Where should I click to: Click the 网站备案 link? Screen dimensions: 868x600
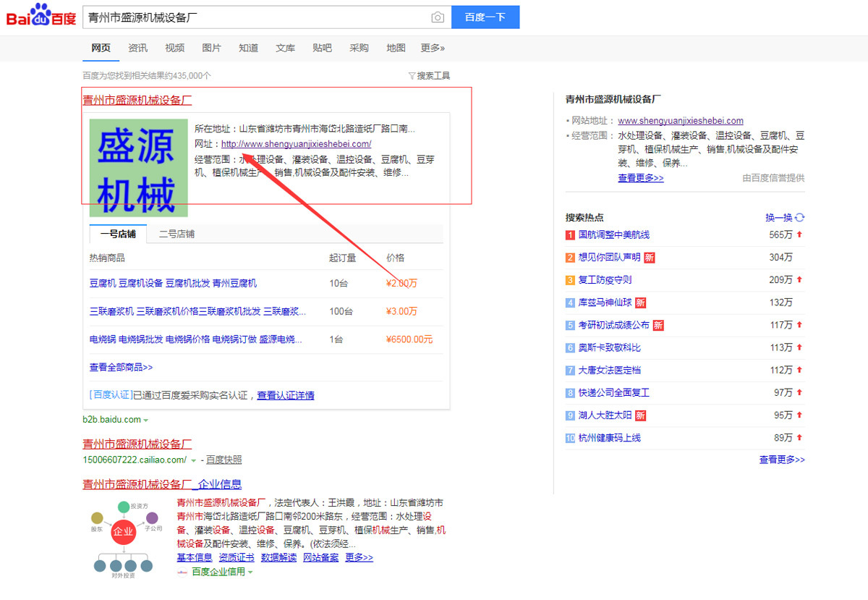[320, 557]
